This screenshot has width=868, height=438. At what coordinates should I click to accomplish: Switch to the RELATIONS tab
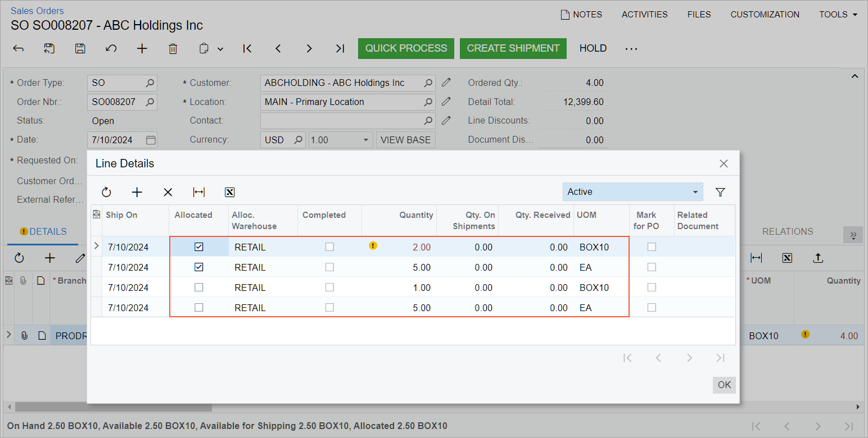click(x=788, y=231)
